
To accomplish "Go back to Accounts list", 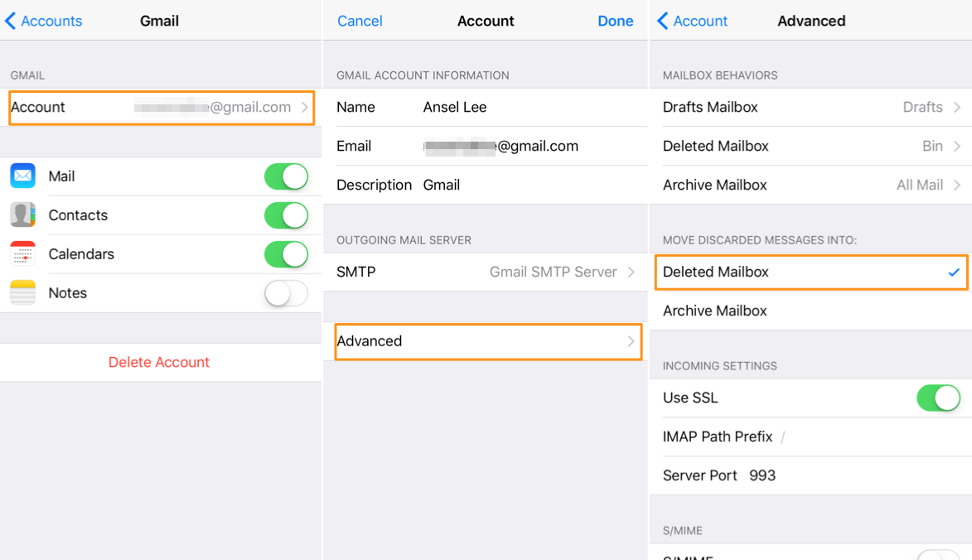I will click(44, 22).
